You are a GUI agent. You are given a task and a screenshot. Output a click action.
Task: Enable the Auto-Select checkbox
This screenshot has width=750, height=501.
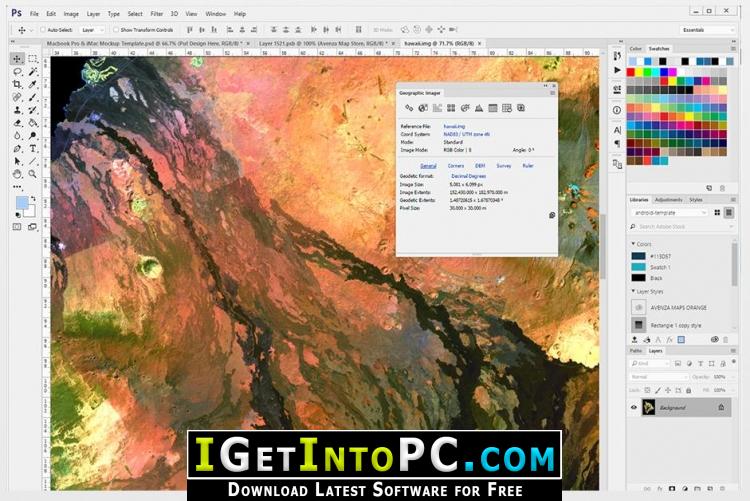[x=43, y=30]
